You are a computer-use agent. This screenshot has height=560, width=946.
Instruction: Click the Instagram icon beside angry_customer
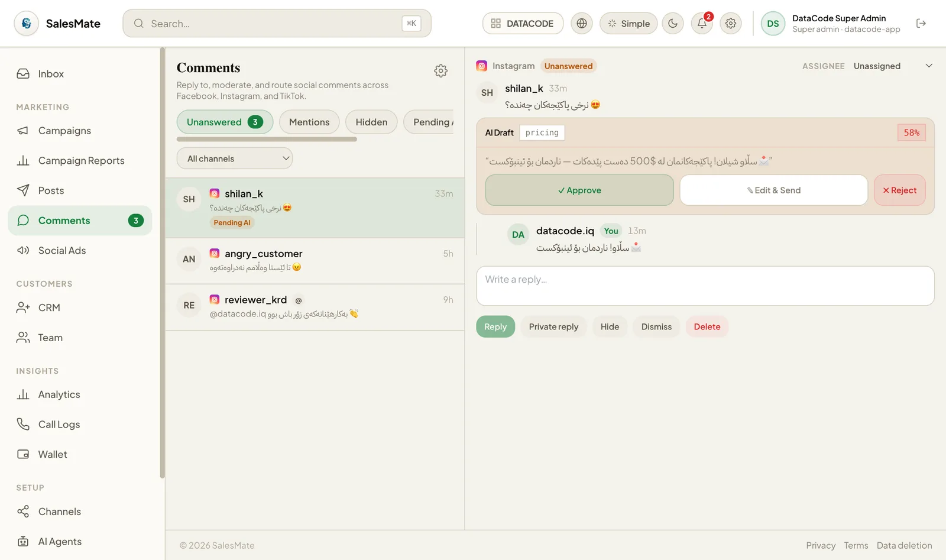(x=215, y=254)
